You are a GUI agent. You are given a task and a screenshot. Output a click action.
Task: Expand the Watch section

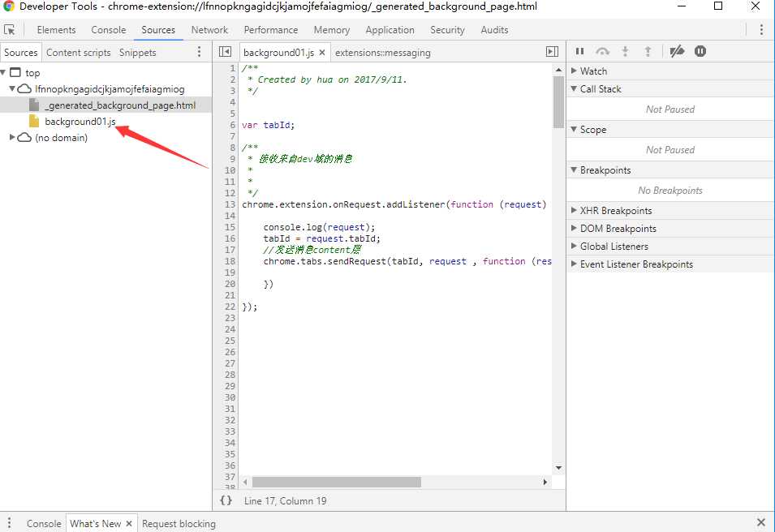[574, 71]
